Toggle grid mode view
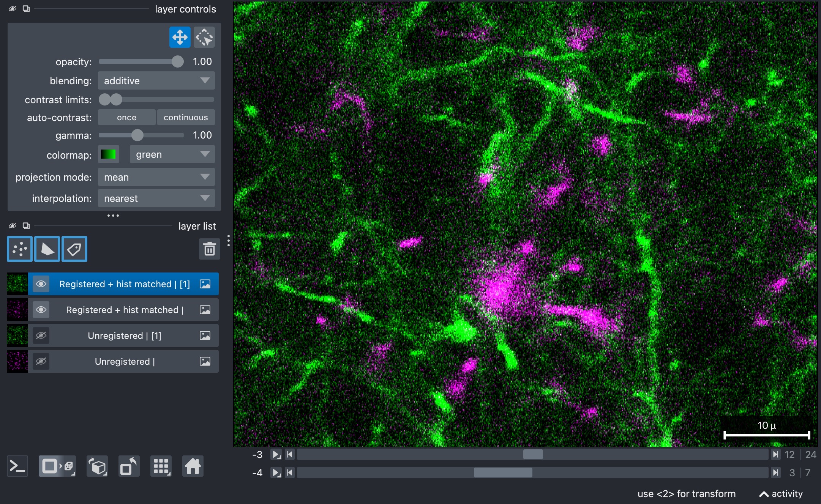 (x=161, y=466)
